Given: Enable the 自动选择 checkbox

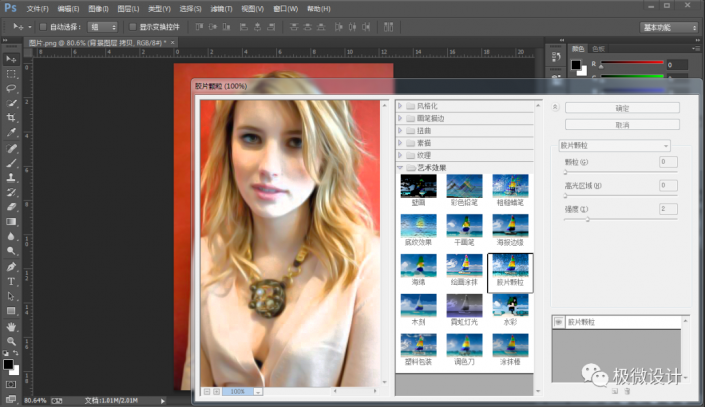Looking at the screenshot, I should 42,27.
